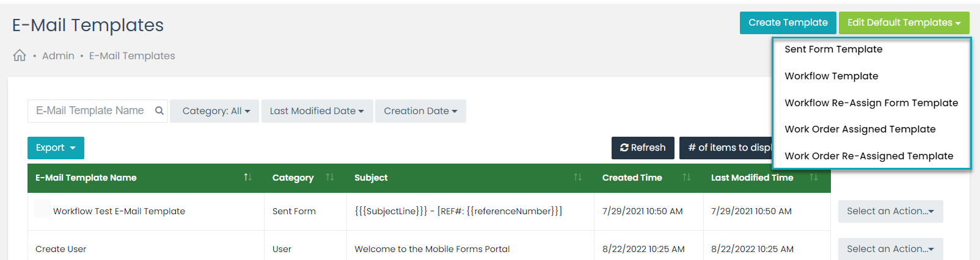Focus the E-Mail Template Name search field

click(x=90, y=110)
